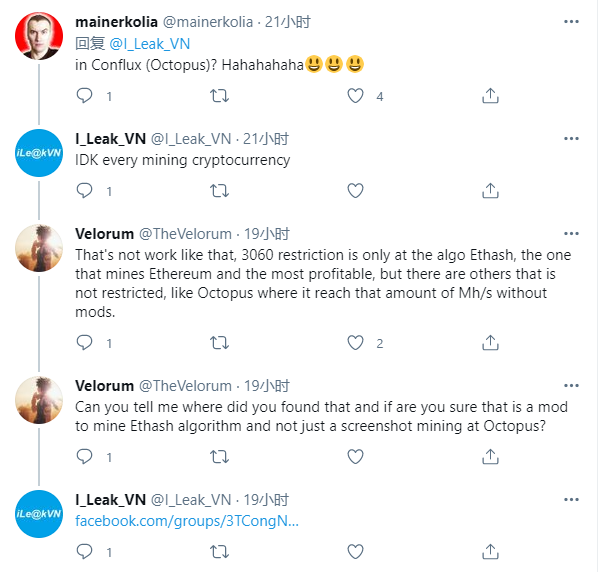Open the Velorum display name on first tweet

tap(104, 233)
